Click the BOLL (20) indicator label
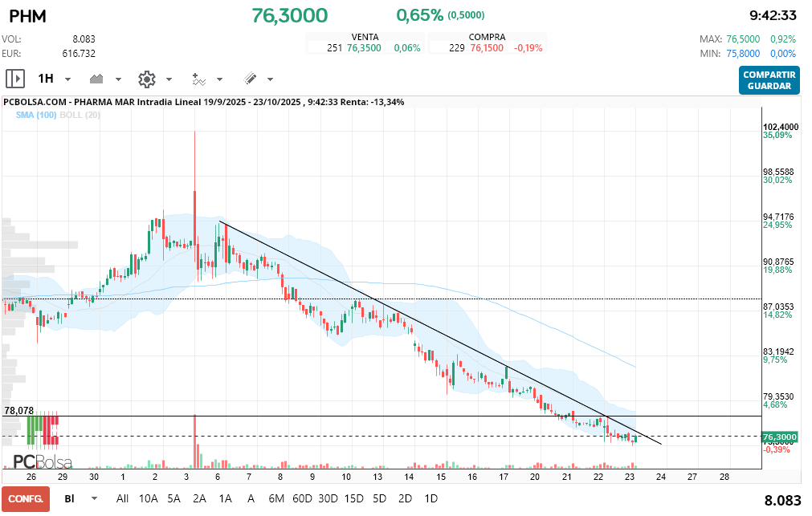Screen dimensions: 812x516 [x=80, y=115]
